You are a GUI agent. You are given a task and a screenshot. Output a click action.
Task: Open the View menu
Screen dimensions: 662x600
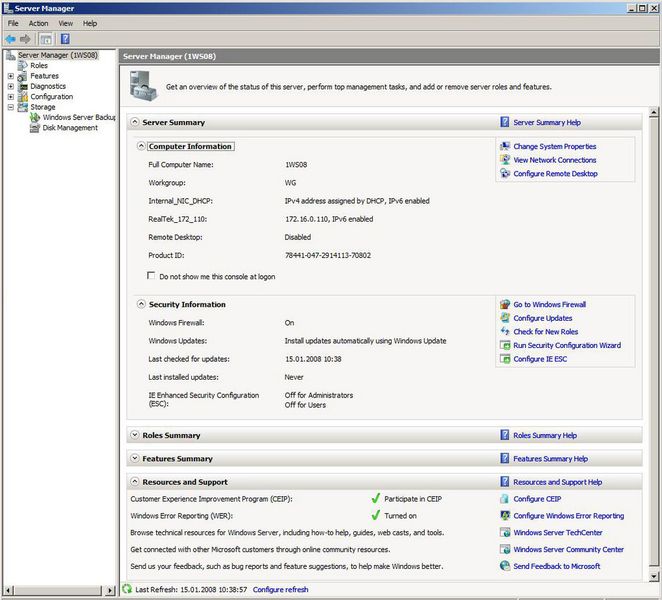coord(65,23)
